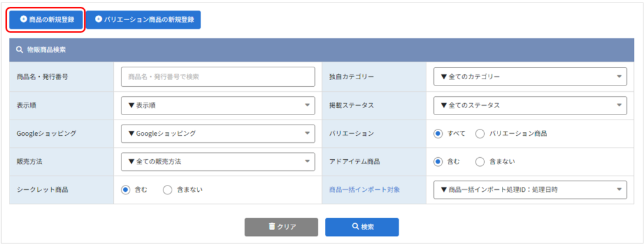The image size is (644, 244).
Task: Click the magnifier icon beside 物販商品検索
Action: (x=19, y=50)
